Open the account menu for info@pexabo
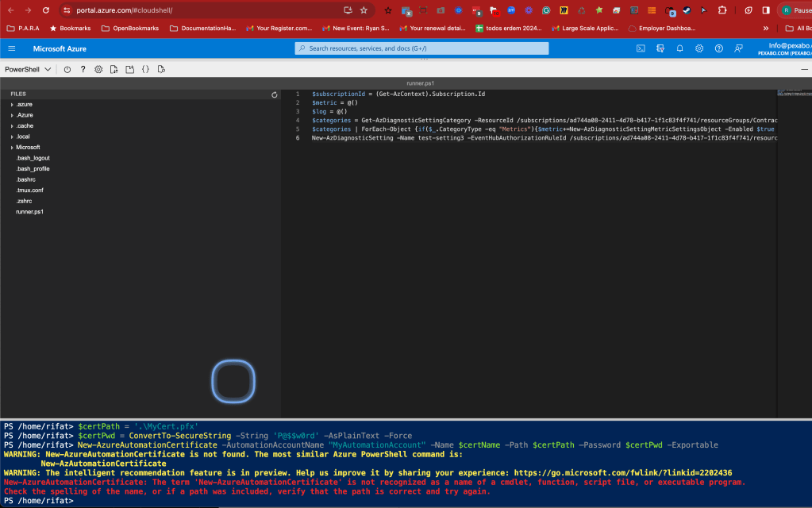 tap(784, 48)
